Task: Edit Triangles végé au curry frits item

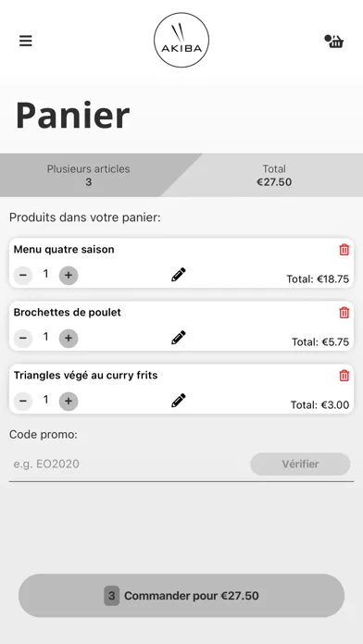Action: pos(179,400)
